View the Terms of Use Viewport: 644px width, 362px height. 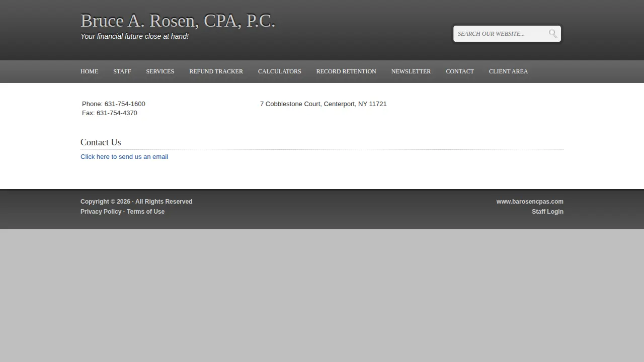(x=145, y=212)
